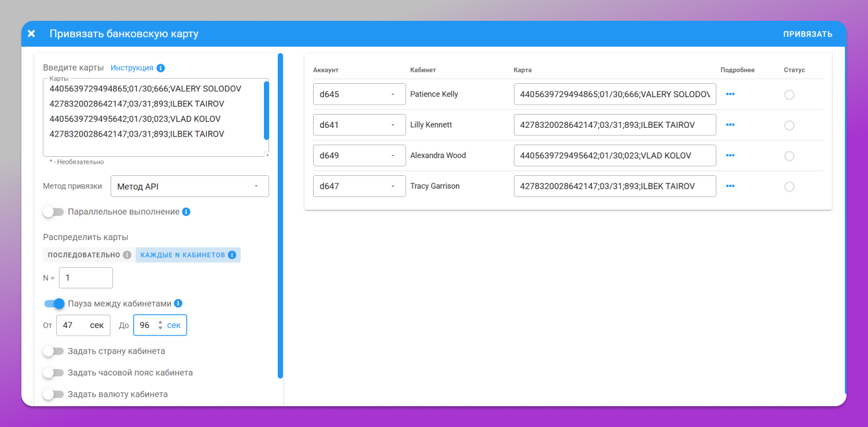Open details dots for Lilly Kennett row
Screen dimensions: 868x427
(730, 125)
